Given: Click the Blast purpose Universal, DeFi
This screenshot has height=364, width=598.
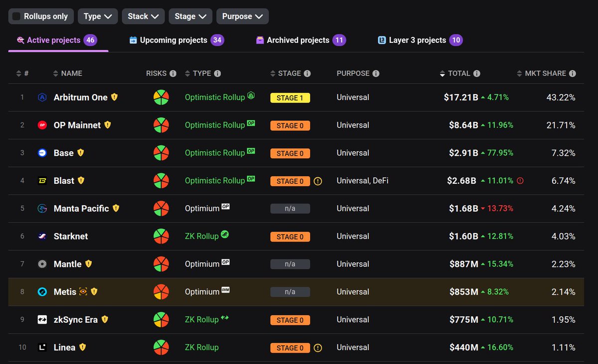Looking at the screenshot, I should click(x=362, y=181).
